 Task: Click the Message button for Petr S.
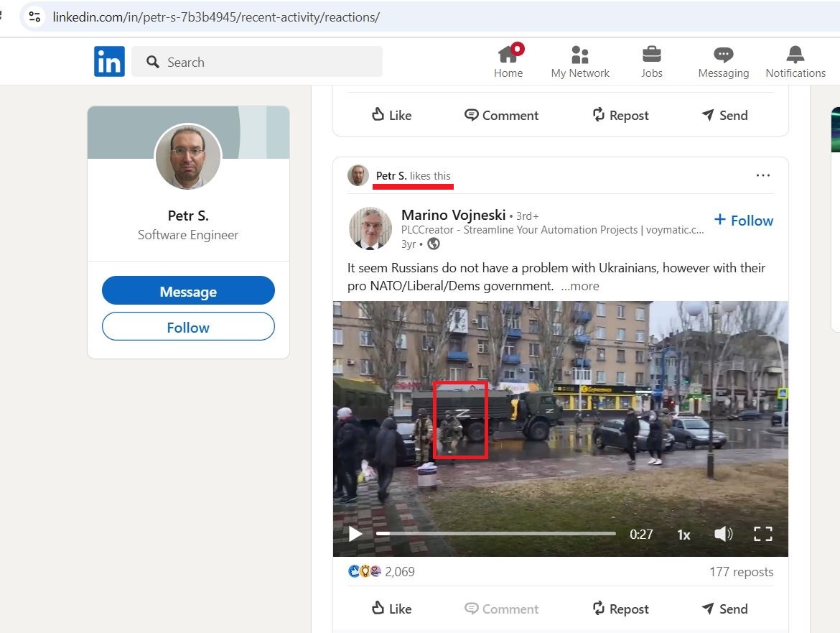(x=188, y=290)
